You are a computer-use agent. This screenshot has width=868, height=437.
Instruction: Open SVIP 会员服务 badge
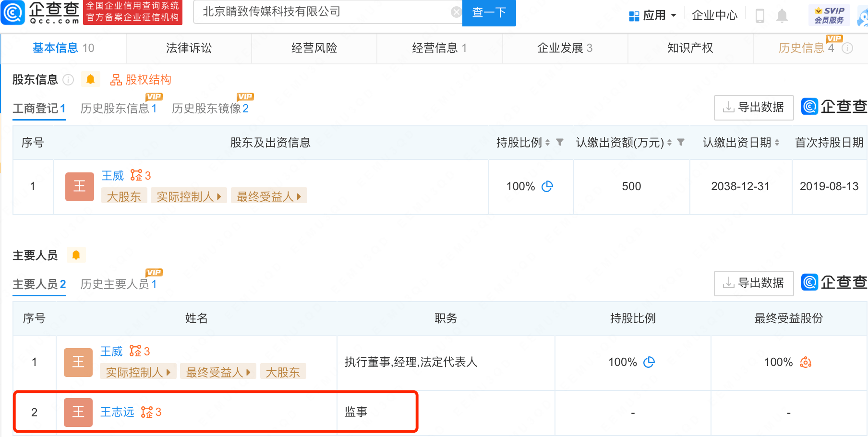click(829, 15)
